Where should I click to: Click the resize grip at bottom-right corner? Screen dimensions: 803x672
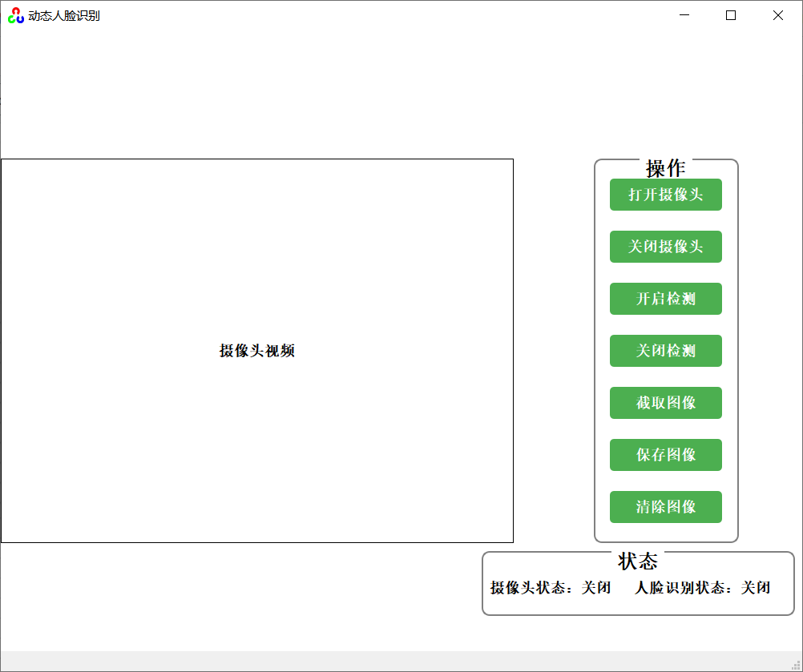point(796,665)
